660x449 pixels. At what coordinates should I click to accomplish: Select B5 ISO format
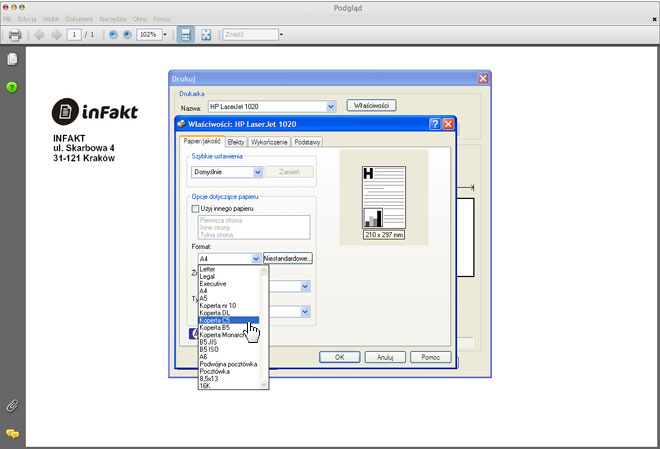click(229, 349)
